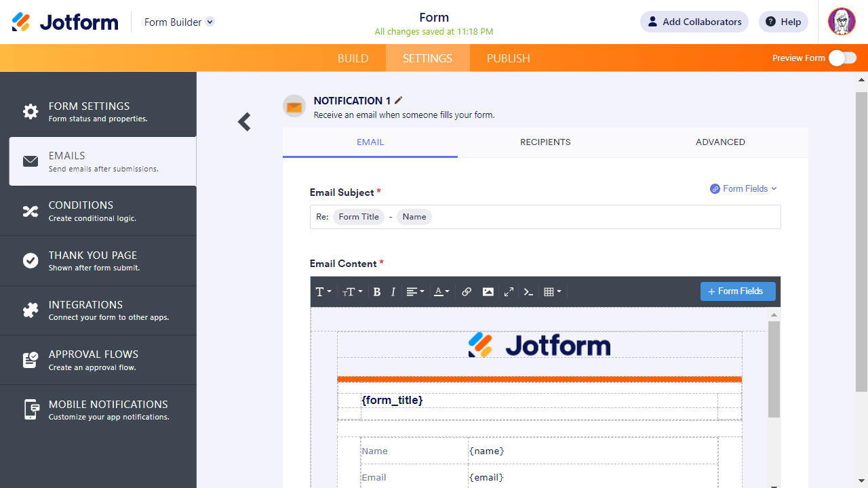Click the email editor vertical scrollbar
The image size is (868, 488).
[774, 369]
